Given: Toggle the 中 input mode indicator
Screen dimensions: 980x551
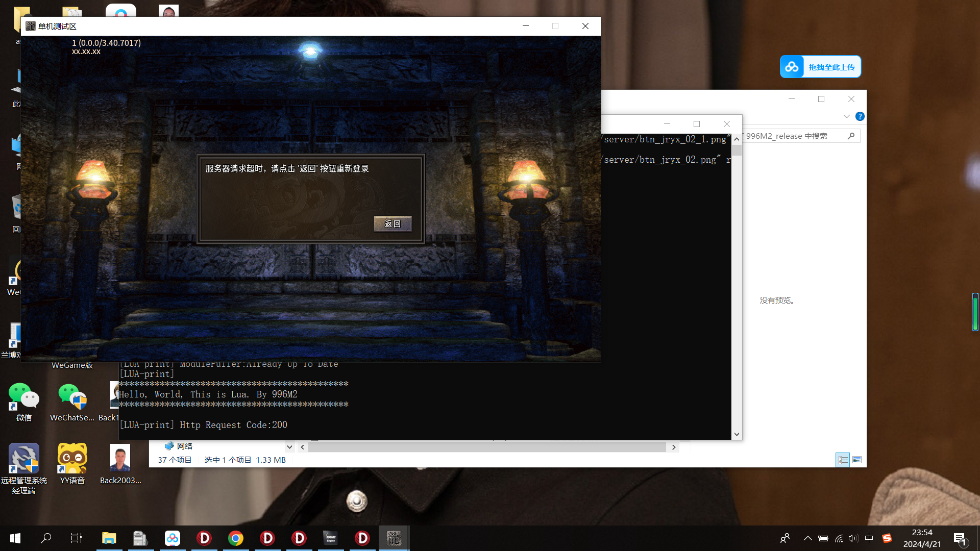Looking at the screenshot, I should (x=869, y=538).
